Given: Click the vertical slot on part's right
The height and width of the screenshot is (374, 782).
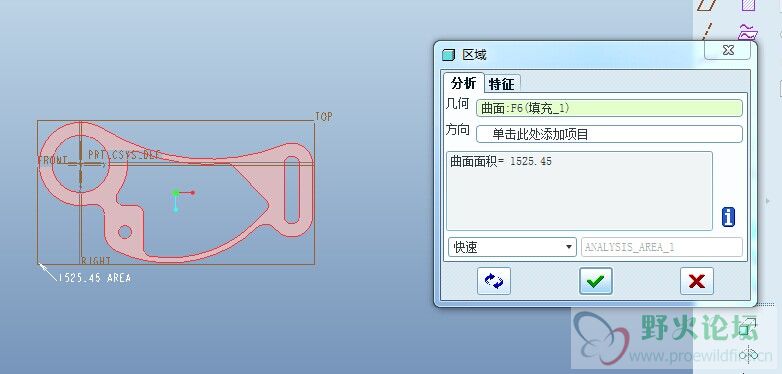Looking at the screenshot, I should [x=291, y=189].
